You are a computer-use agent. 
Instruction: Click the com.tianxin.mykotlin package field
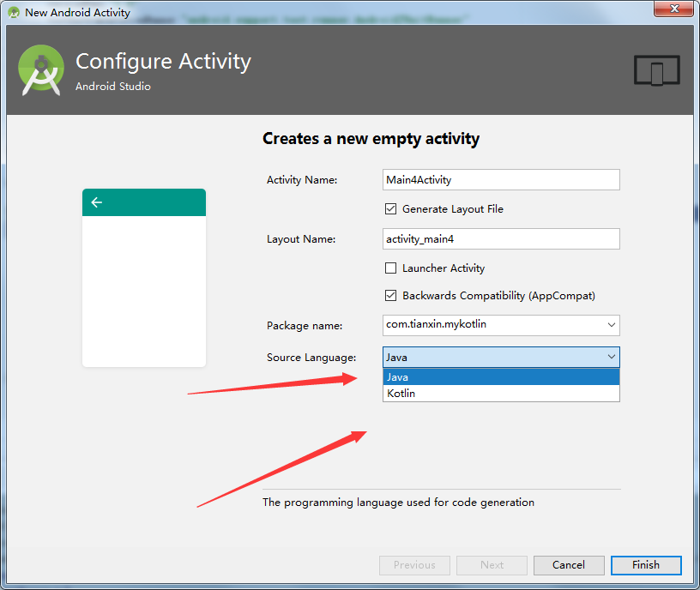501,325
